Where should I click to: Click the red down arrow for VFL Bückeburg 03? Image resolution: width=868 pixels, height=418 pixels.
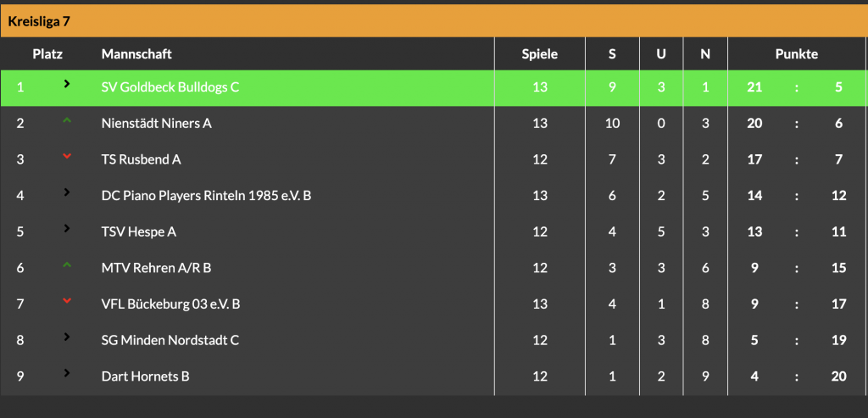click(67, 301)
